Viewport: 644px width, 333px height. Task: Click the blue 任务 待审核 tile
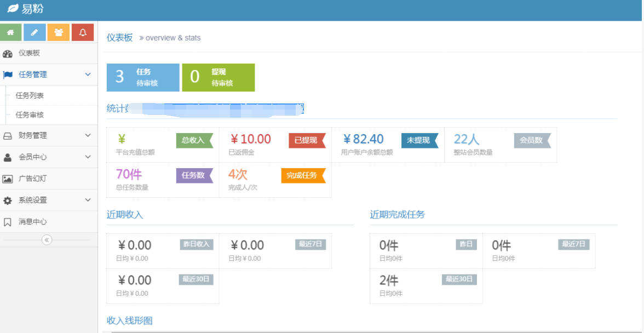[x=143, y=77]
